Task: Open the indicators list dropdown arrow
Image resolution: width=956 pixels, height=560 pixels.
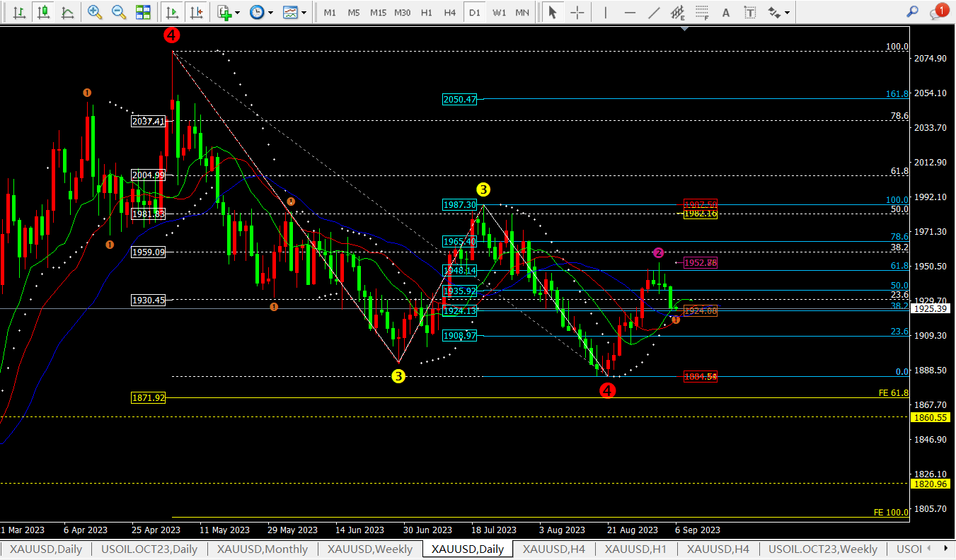Action: (x=238, y=12)
